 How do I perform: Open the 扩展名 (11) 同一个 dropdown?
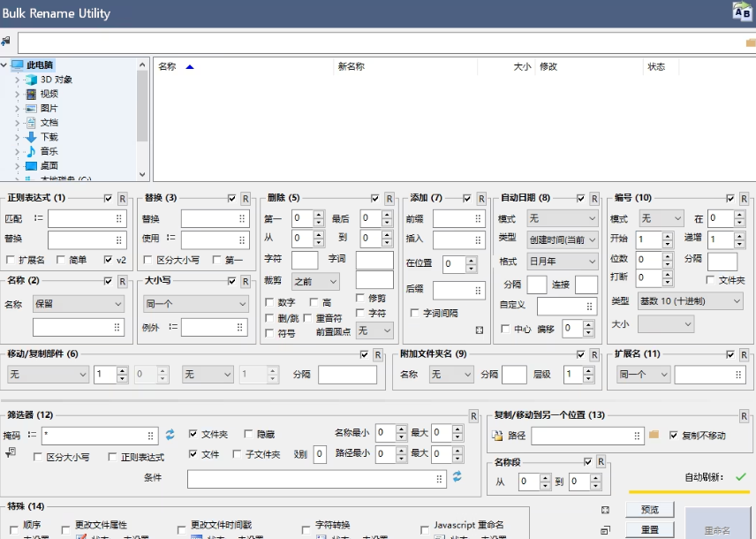pyautogui.click(x=643, y=375)
